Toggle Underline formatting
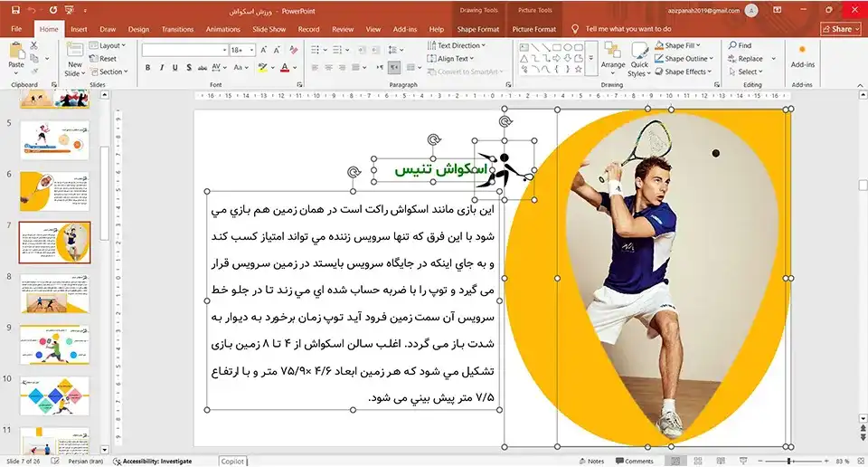This screenshot has height=467, width=868. [175, 68]
